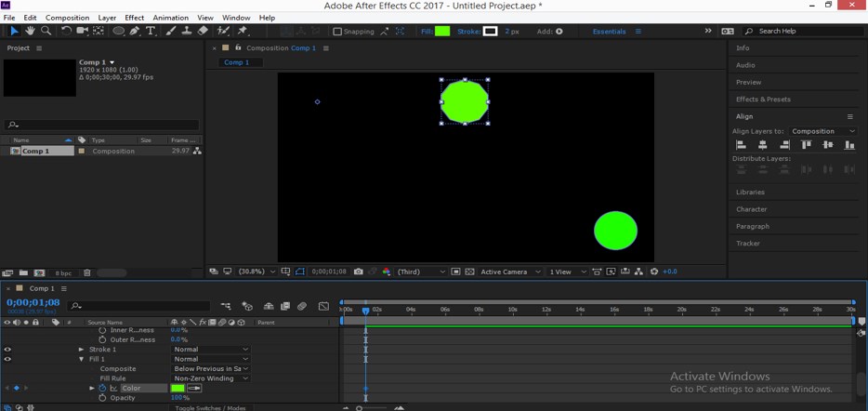
Task: Open the Window menu
Action: 236,18
